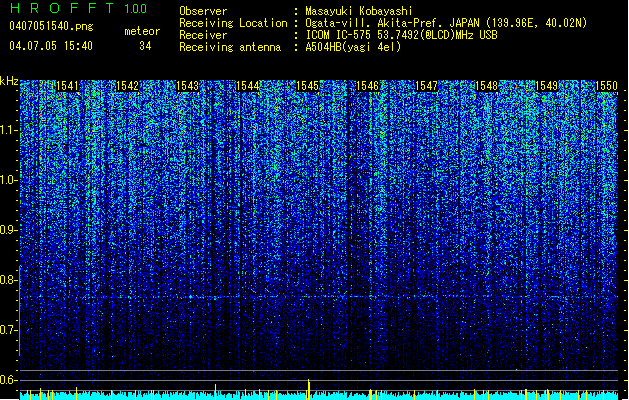Click the meteor count value 34

[x=145, y=46]
